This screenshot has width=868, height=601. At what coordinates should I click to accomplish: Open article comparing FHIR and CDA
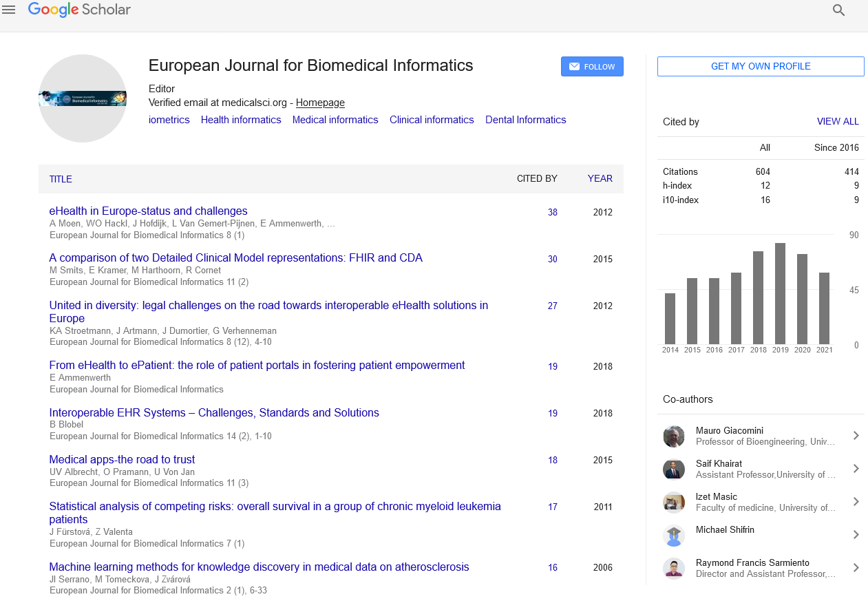[x=235, y=258]
